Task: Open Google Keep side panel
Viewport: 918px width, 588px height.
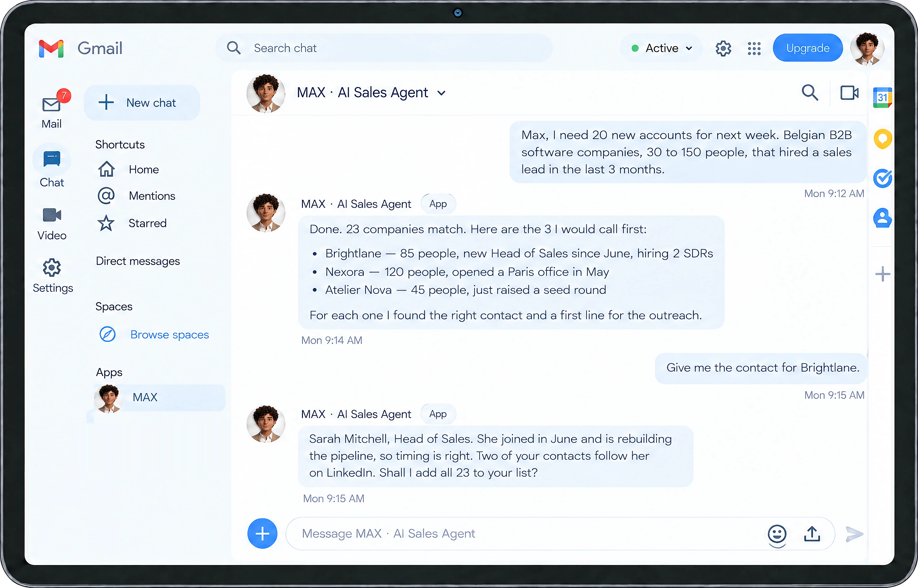Action: pos(882,139)
